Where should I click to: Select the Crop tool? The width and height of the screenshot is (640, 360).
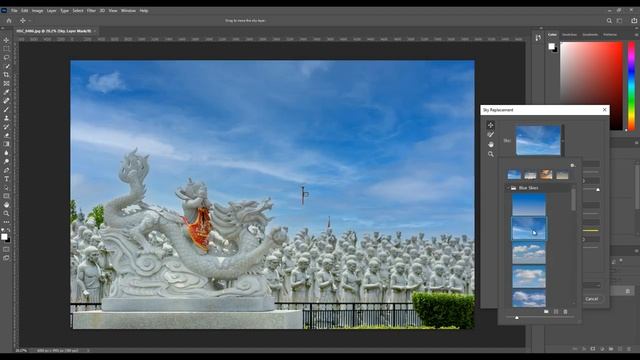tap(6, 75)
